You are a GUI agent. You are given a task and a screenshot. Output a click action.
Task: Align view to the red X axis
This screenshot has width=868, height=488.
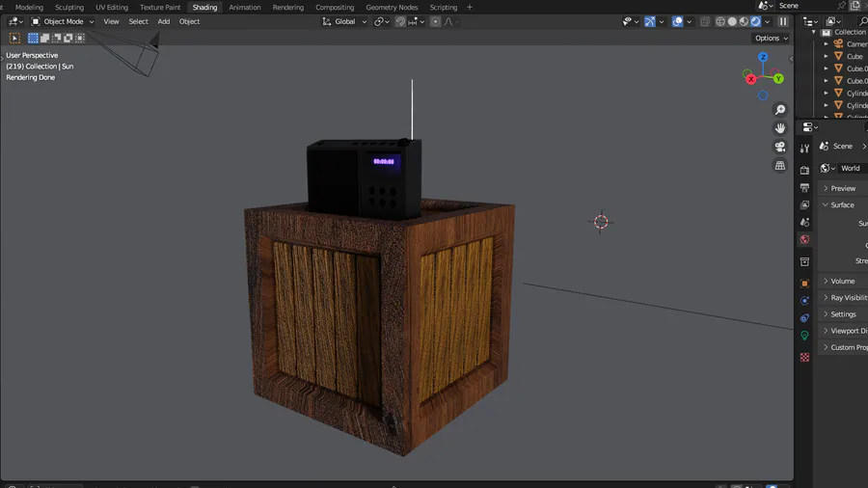pyautogui.click(x=750, y=80)
